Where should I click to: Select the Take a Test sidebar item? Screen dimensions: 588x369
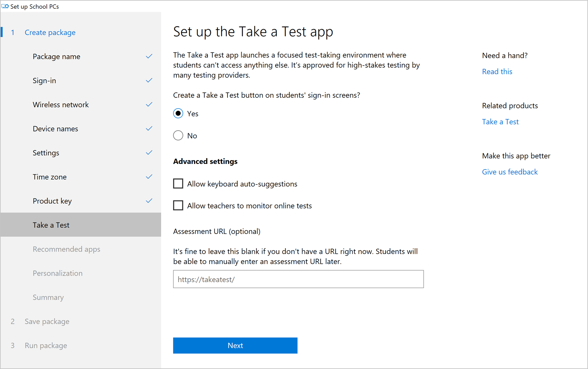pos(51,225)
